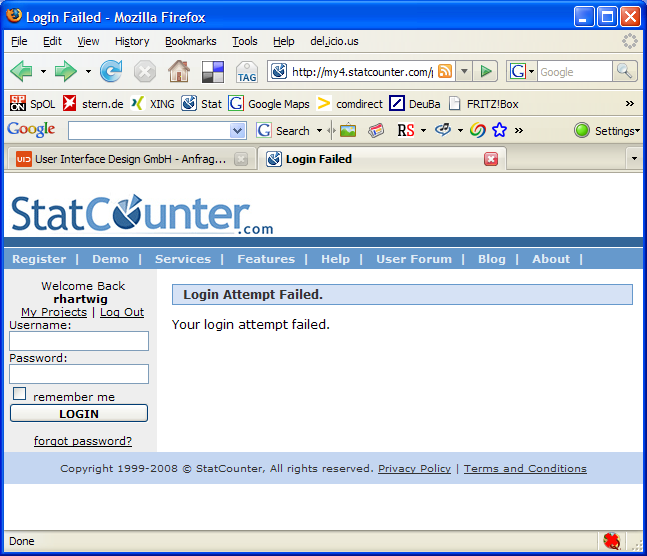This screenshot has width=647, height=556.
Task: Click the Google Toolbar news cards icon
Action: click(x=376, y=130)
